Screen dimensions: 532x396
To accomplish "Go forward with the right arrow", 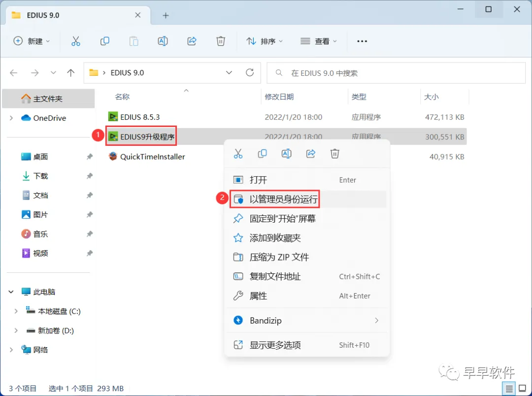I will click(x=34, y=72).
